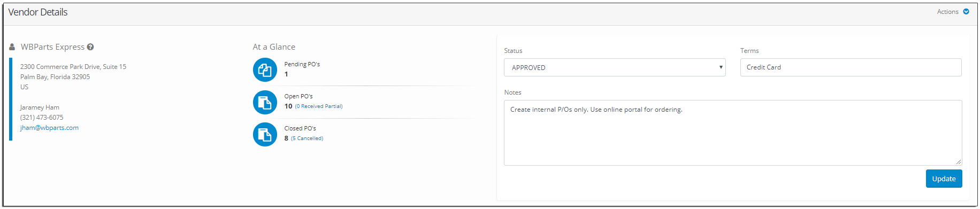
Task: Click the Closed PO's count 8
Action: pyautogui.click(x=286, y=138)
